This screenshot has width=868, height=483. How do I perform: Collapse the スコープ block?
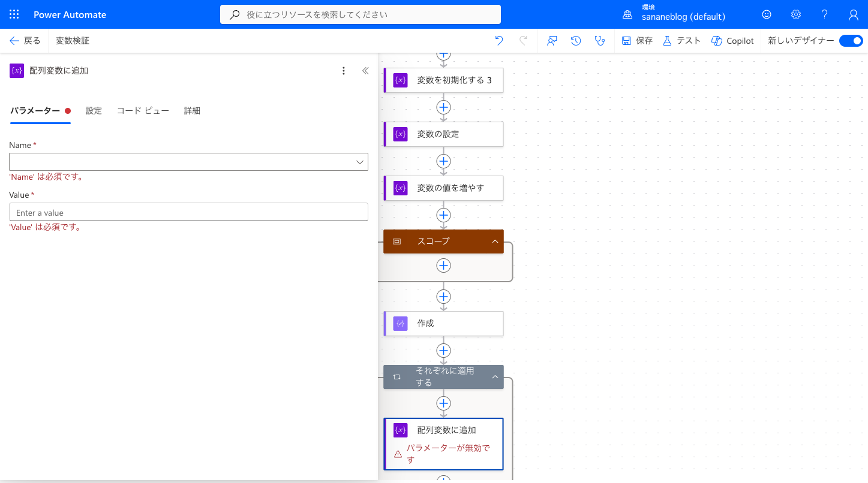click(x=495, y=242)
